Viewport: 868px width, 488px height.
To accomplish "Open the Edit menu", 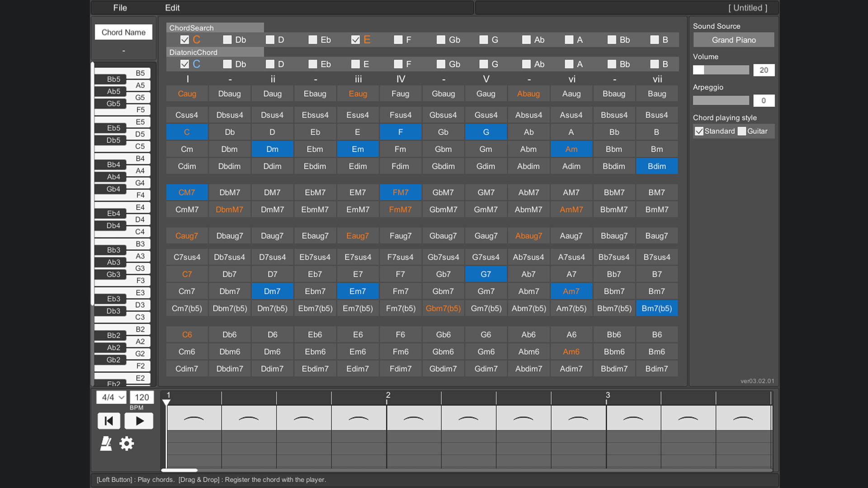I will click(173, 8).
